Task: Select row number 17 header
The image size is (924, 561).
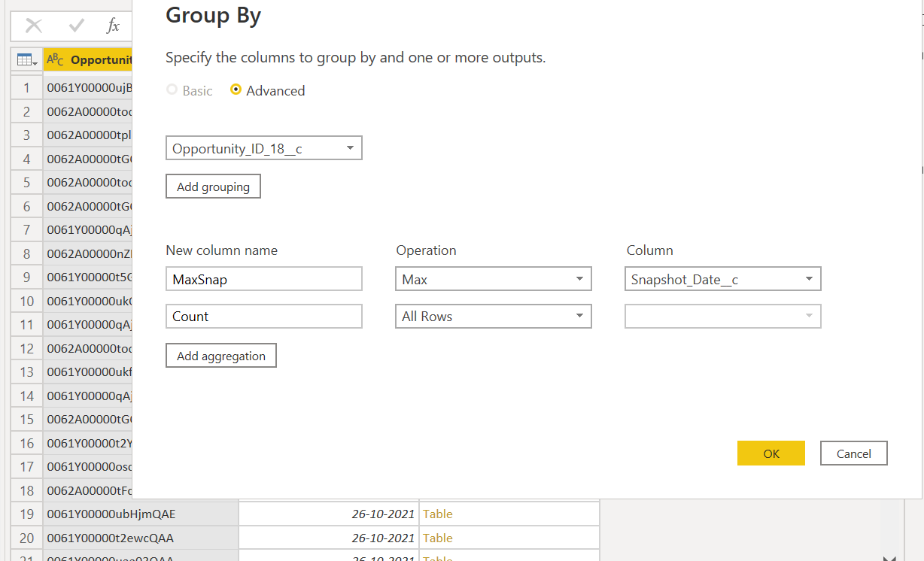Action: 27,467
